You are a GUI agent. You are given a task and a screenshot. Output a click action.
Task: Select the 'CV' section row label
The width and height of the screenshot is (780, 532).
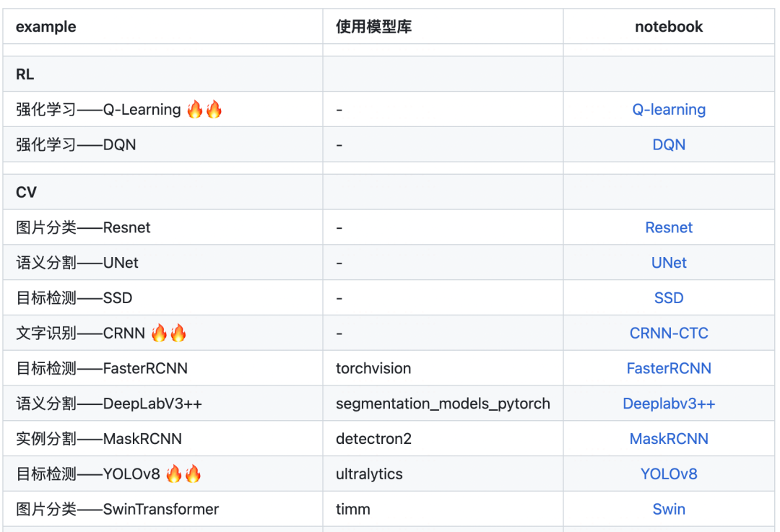click(26, 193)
